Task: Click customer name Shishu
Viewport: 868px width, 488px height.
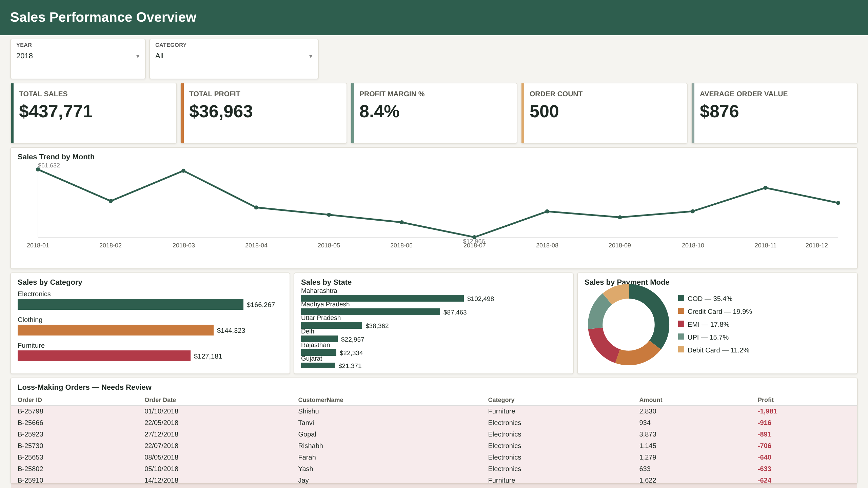Action: (309, 411)
